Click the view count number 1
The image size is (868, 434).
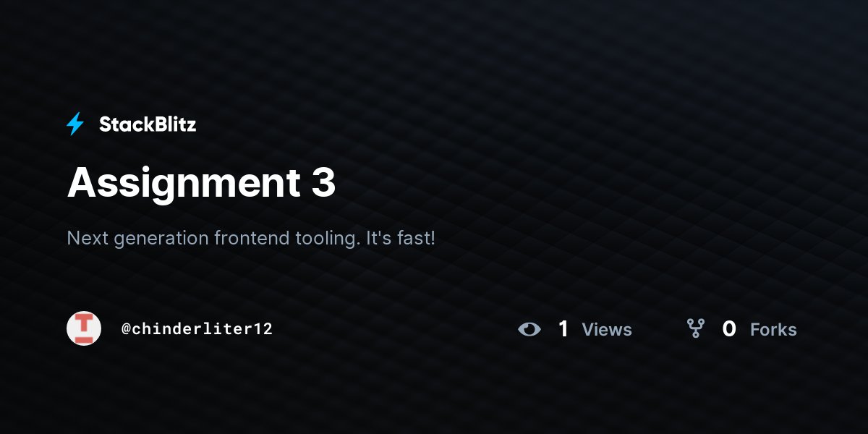563,329
